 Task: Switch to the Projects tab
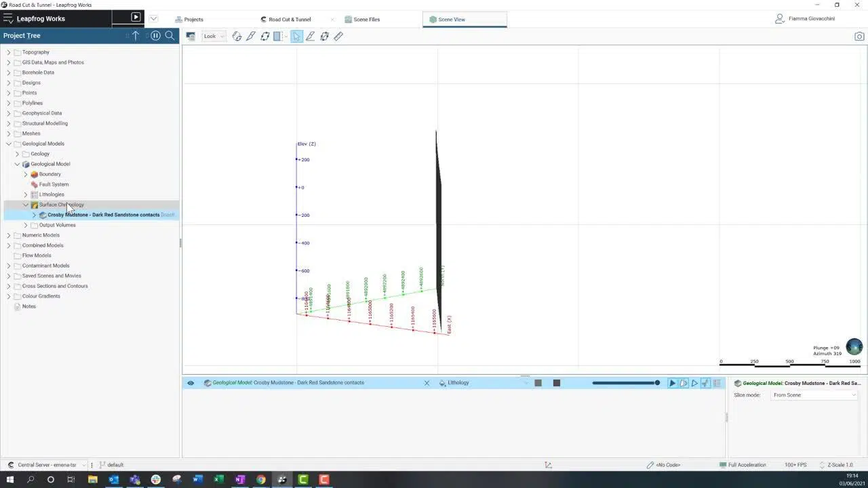click(x=189, y=19)
